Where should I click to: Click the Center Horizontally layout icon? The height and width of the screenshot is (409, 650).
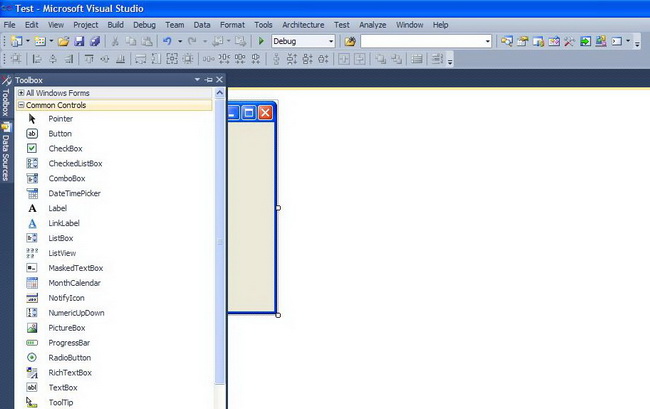[344, 59]
